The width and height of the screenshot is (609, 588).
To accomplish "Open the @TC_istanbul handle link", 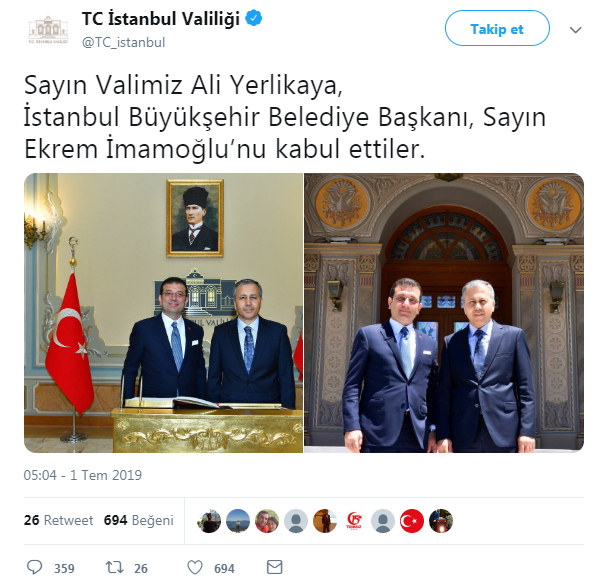I will 124,42.
